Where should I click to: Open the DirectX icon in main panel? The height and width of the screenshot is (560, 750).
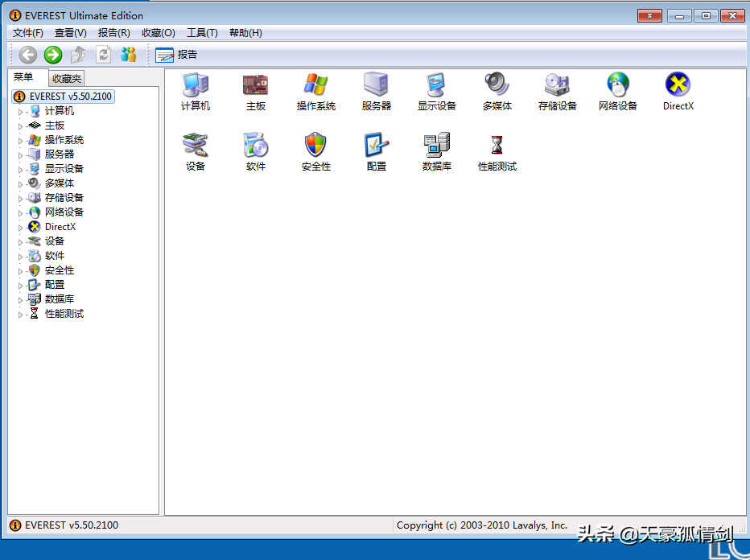pos(678,84)
